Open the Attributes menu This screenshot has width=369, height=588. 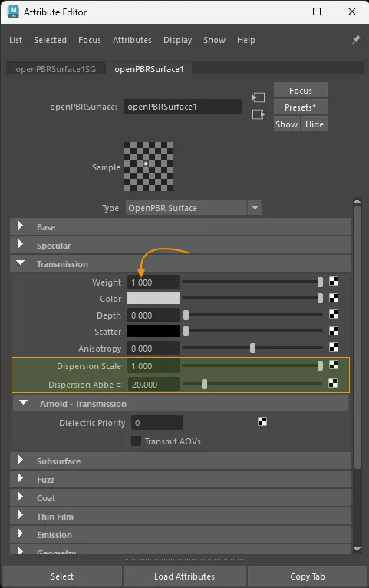132,40
